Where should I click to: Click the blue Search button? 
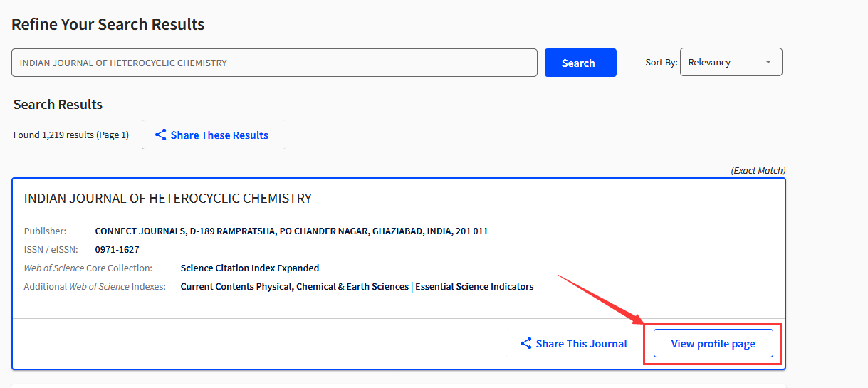click(580, 63)
